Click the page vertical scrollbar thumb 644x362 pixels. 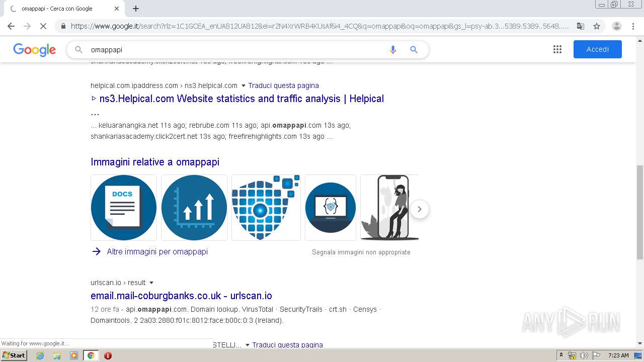click(x=640, y=212)
